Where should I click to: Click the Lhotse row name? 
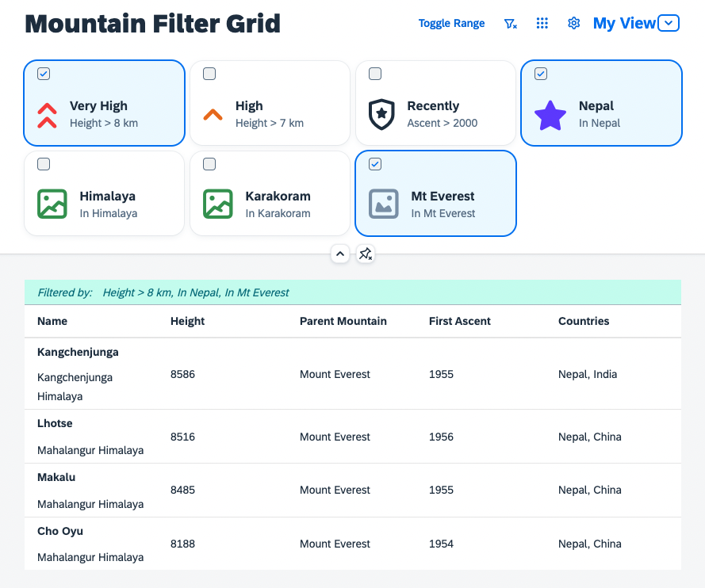coord(55,424)
